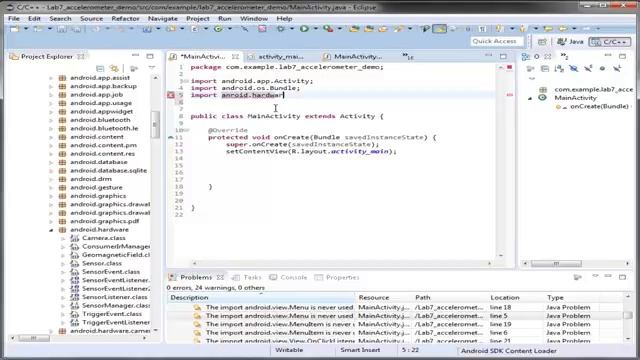Expand android.app.assist package node
Screen dimensions: 640x360
tap(51, 78)
